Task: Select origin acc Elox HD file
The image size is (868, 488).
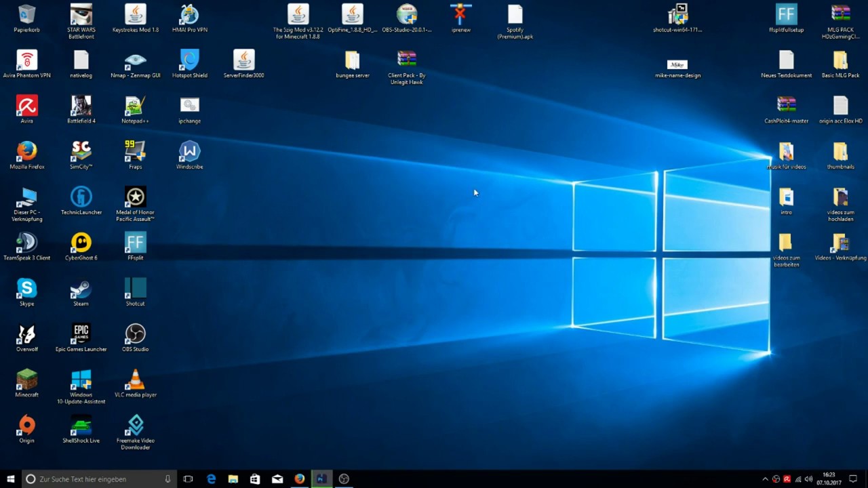Action: pos(841,106)
